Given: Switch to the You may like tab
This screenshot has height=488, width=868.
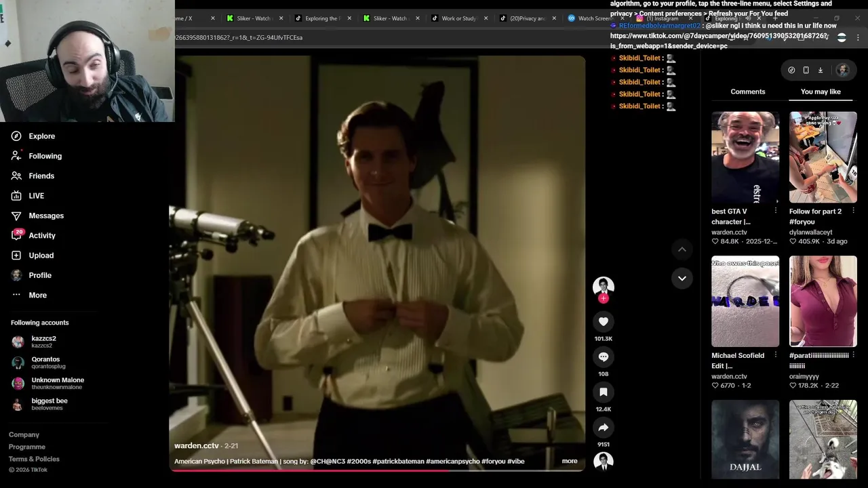Looking at the screenshot, I should (x=821, y=91).
